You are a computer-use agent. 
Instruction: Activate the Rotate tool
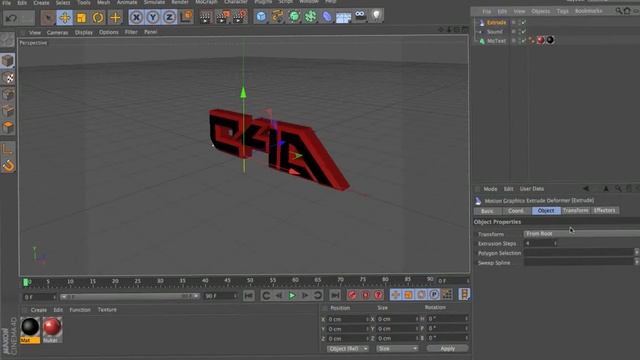98,18
